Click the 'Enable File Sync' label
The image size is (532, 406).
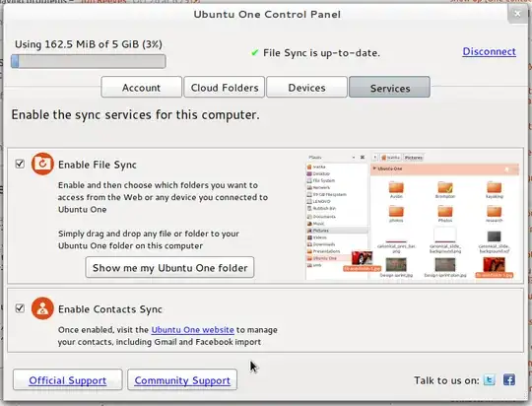click(98, 165)
